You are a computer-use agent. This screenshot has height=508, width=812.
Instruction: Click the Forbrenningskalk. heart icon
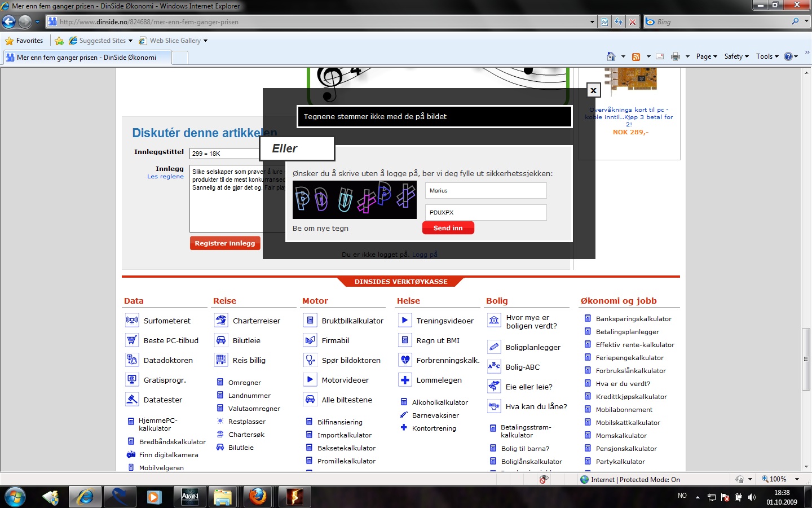point(405,360)
